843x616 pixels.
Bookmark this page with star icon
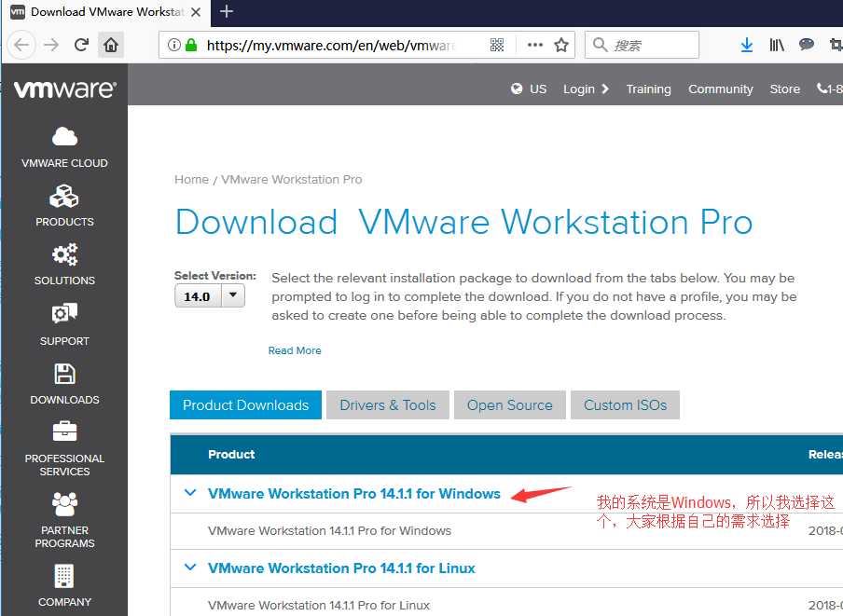(x=561, y=45)
